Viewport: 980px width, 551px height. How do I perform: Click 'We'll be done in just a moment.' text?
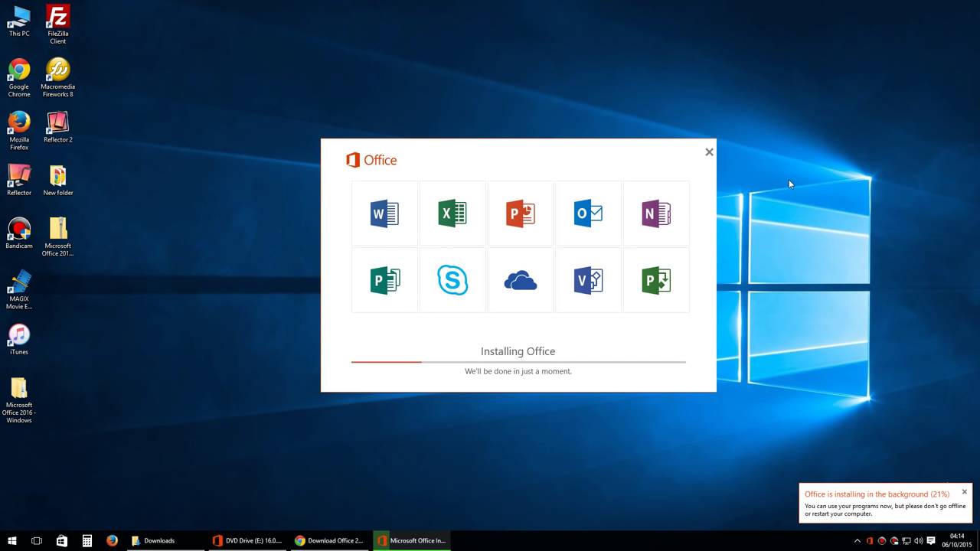coord(518,371)
